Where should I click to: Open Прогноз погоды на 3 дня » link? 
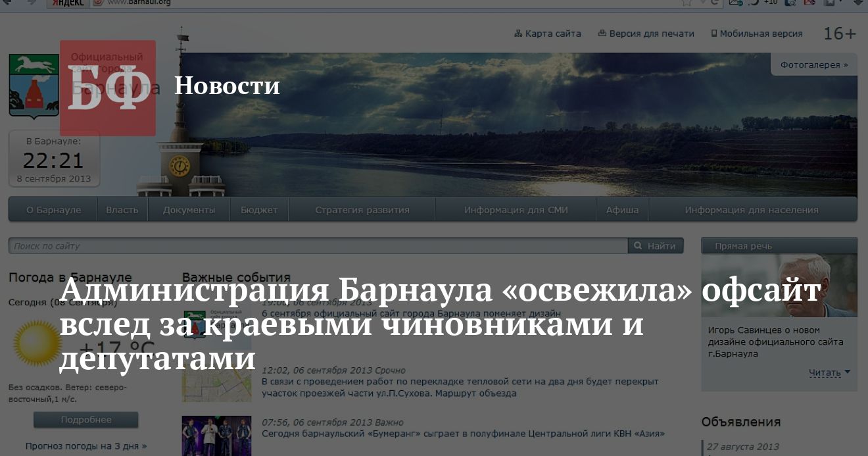tap(86, 446)
